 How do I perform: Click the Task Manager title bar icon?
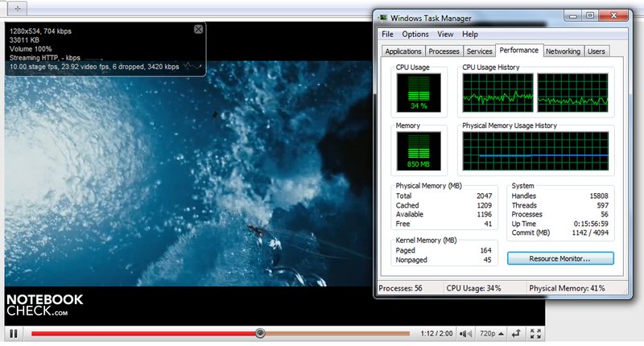[383, 18]
